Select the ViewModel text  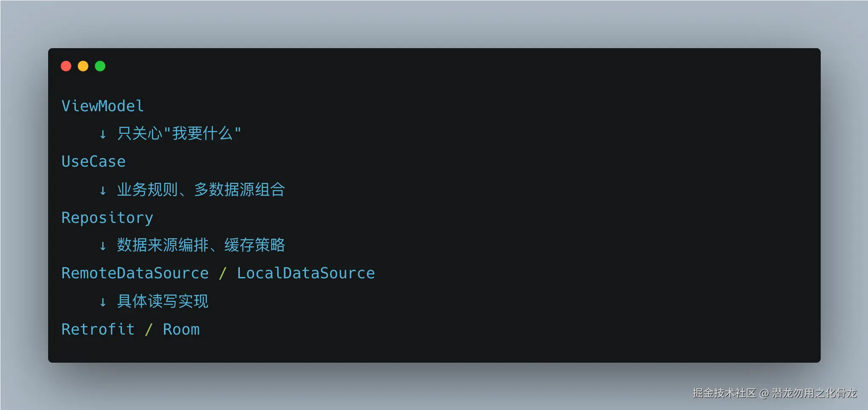coord(103,106)
